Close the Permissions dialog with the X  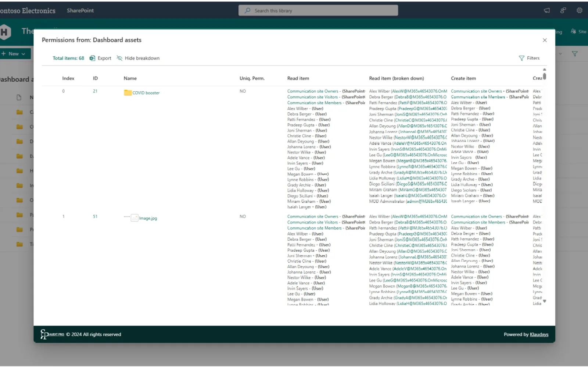[545, 40]
